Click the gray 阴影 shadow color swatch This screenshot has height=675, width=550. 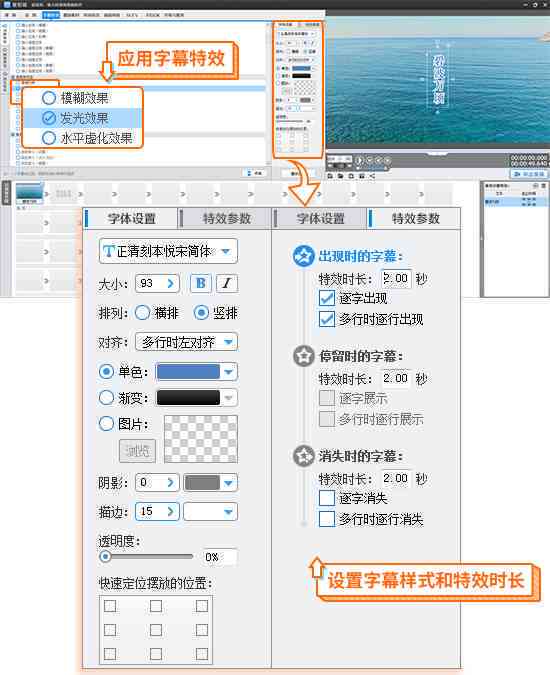click(x=202, y=483)
